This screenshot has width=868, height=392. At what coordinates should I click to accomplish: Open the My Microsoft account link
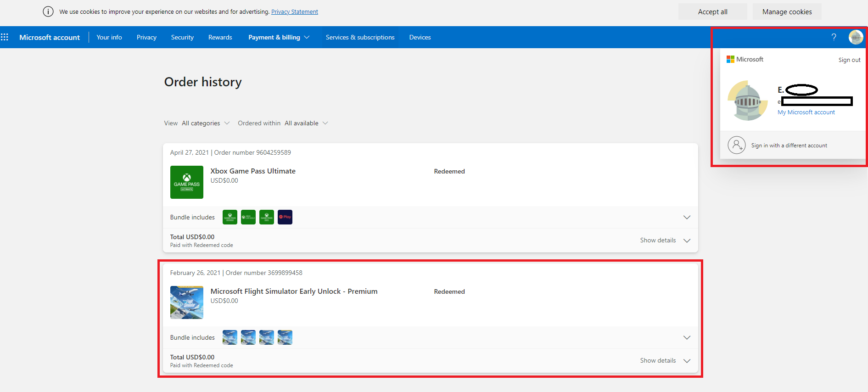click(806, 112)
